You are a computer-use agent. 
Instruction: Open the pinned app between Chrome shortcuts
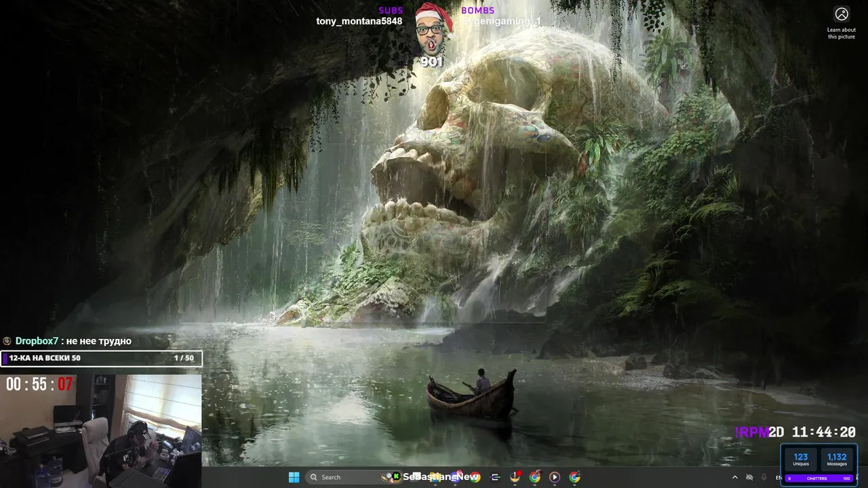[x=495, y=477]
